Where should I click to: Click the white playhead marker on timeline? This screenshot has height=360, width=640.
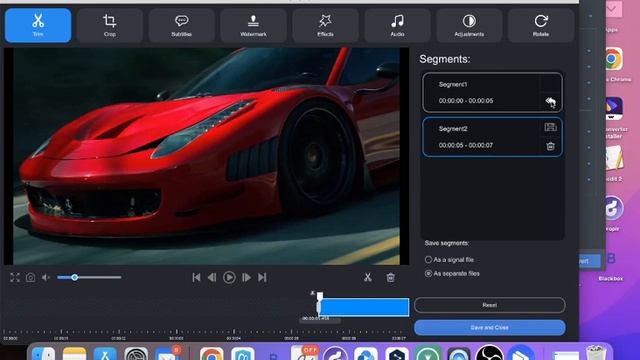320,296
